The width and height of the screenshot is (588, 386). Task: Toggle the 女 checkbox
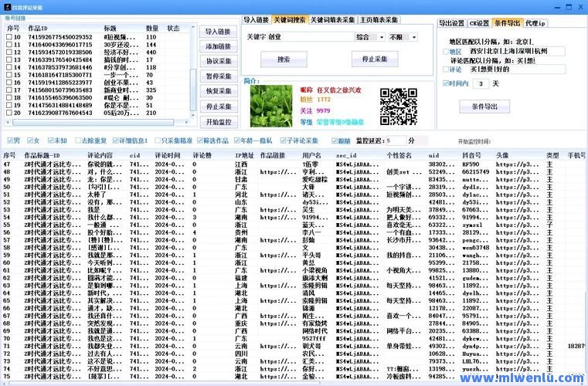click(x=30, y=141)
